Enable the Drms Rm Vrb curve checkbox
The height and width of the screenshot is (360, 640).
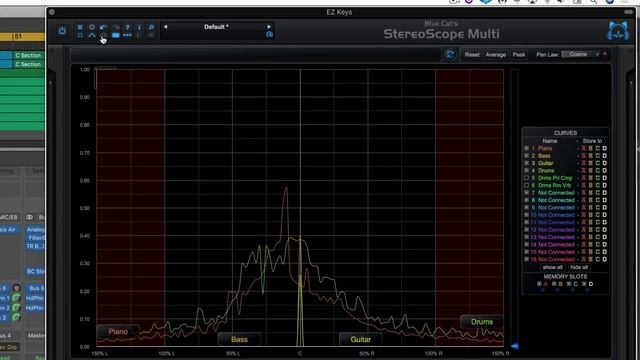[x=527, y=185]
